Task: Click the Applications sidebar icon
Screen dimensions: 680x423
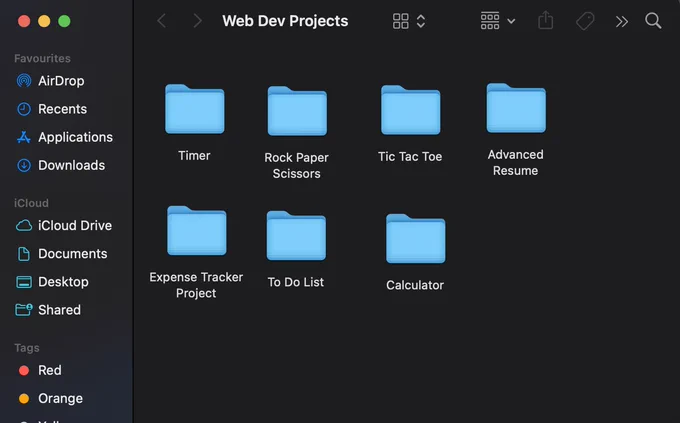Action: point(24,137)
